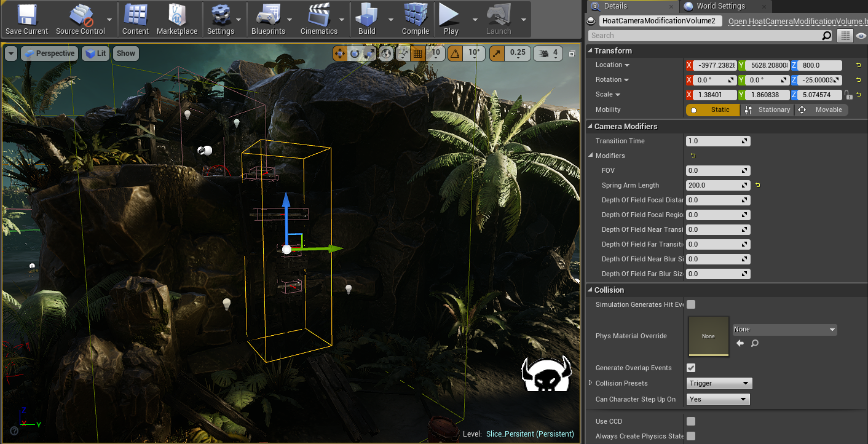Edit the Transition Time value field

tap(715, 141)
